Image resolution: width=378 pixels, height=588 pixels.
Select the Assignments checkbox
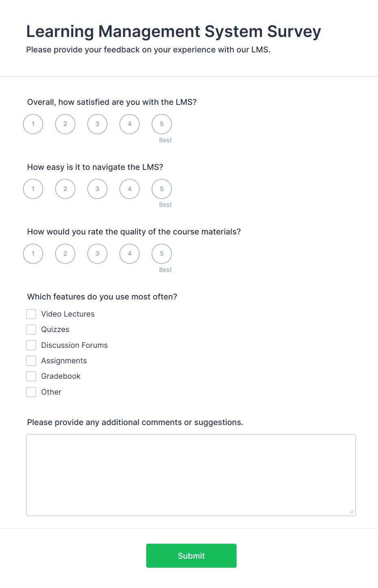click(31, 360)
